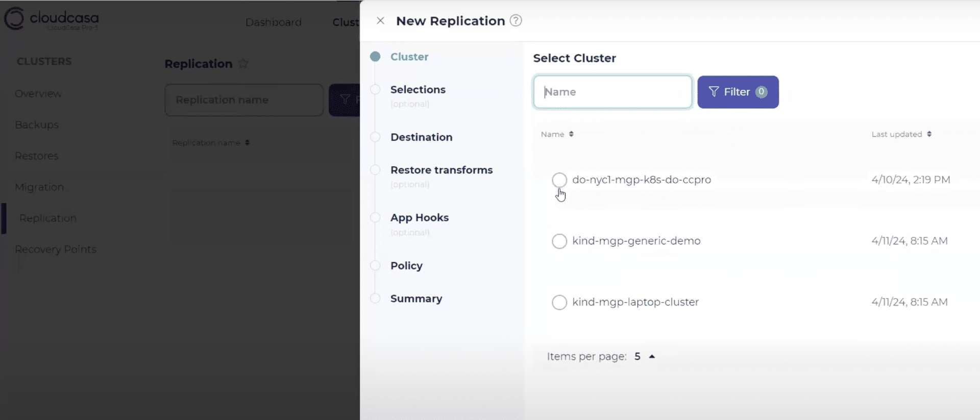Go to App Hooks step
This screenshot has width=980, height=420.
[x=420, y=218]
